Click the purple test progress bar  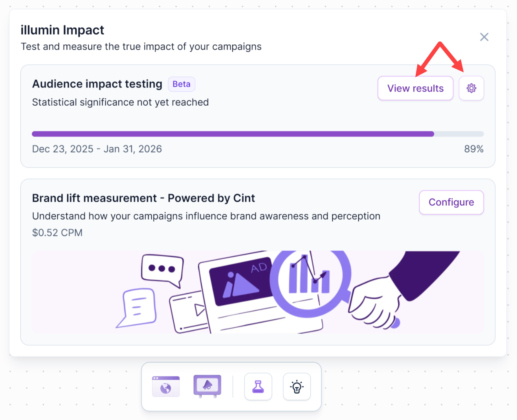point(233,134)
